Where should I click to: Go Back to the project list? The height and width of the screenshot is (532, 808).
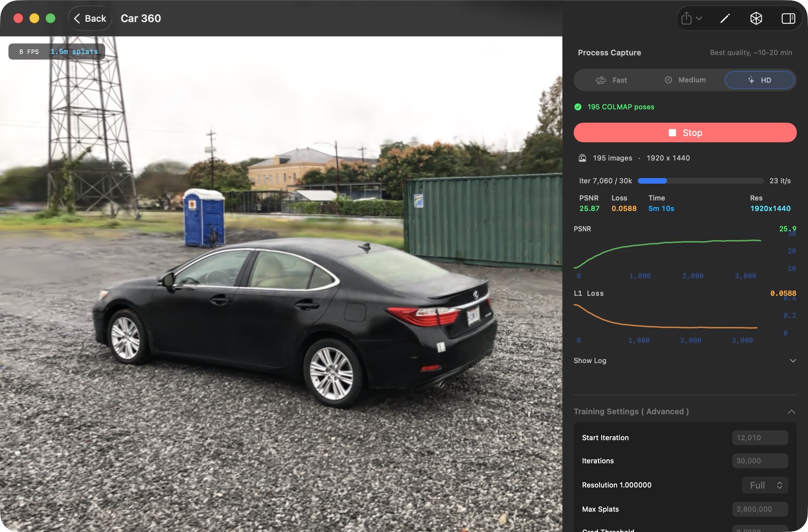click(x=90, y=18)
